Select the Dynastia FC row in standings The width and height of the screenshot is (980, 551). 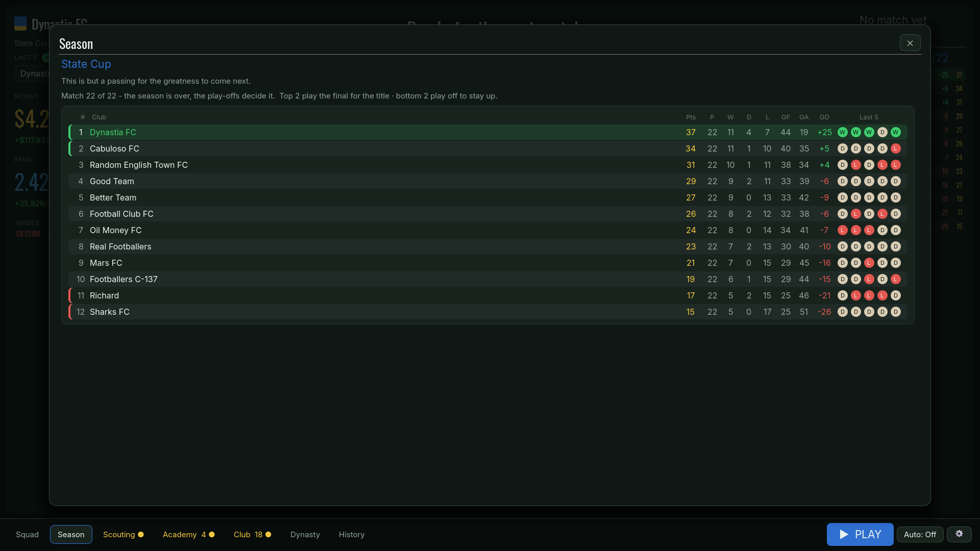click(x=487, y=132)
